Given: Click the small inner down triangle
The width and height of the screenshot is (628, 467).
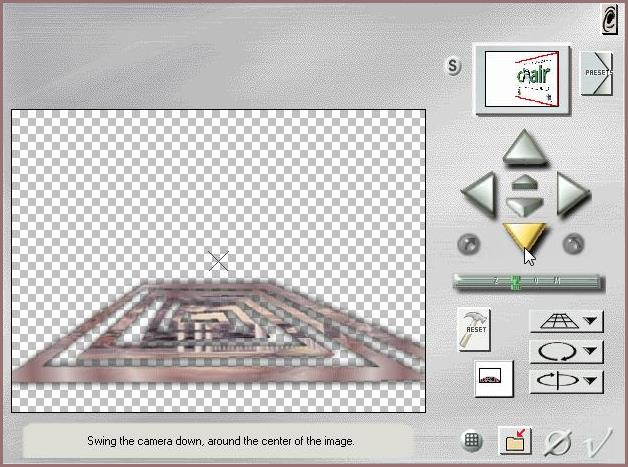Looking at the screenshot, I should pos(524,204).
